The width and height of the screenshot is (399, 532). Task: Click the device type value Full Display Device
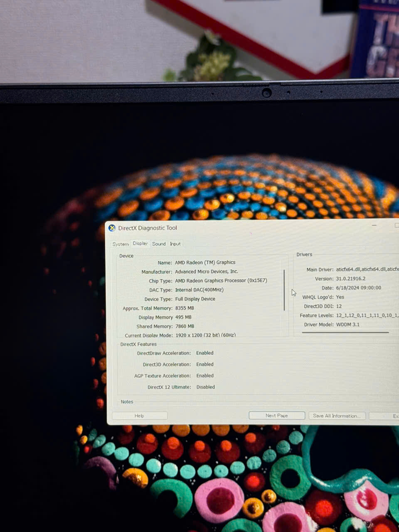[x=195, y=299]
